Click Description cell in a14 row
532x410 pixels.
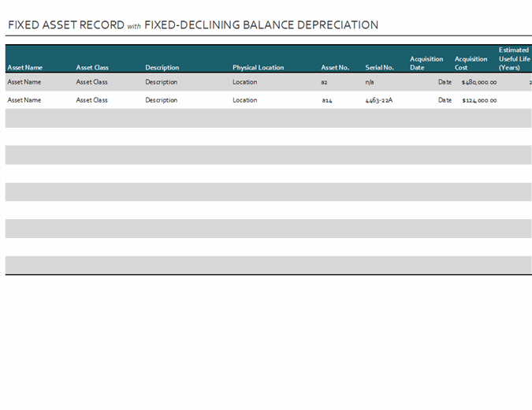tap(161, 100)
